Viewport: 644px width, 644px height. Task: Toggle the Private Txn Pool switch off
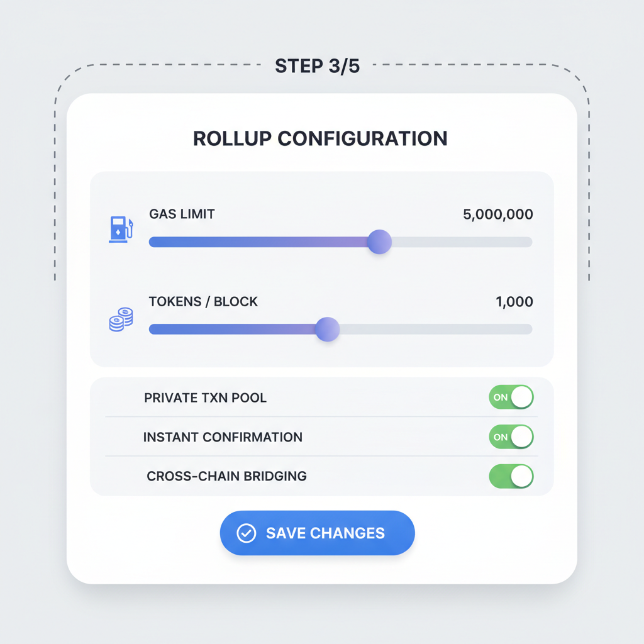511,397
